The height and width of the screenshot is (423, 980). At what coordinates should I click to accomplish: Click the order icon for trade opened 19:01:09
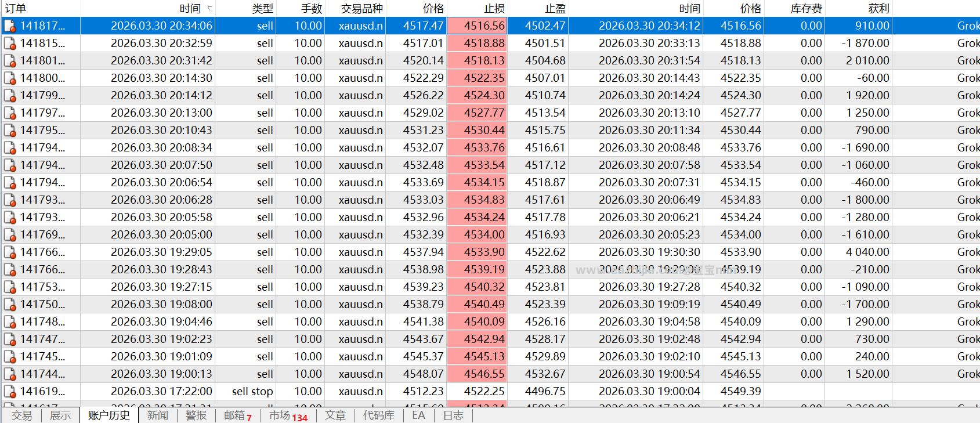click(10, 357)
